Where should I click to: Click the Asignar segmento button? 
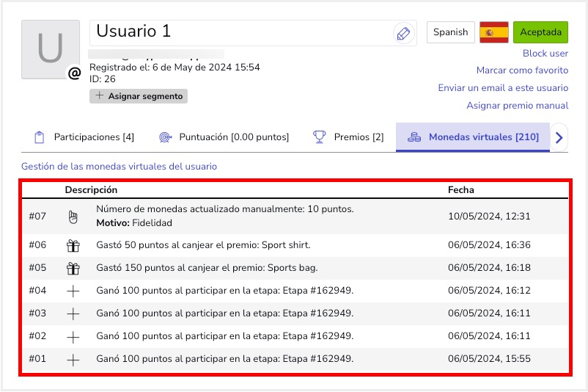pos(139,95)
